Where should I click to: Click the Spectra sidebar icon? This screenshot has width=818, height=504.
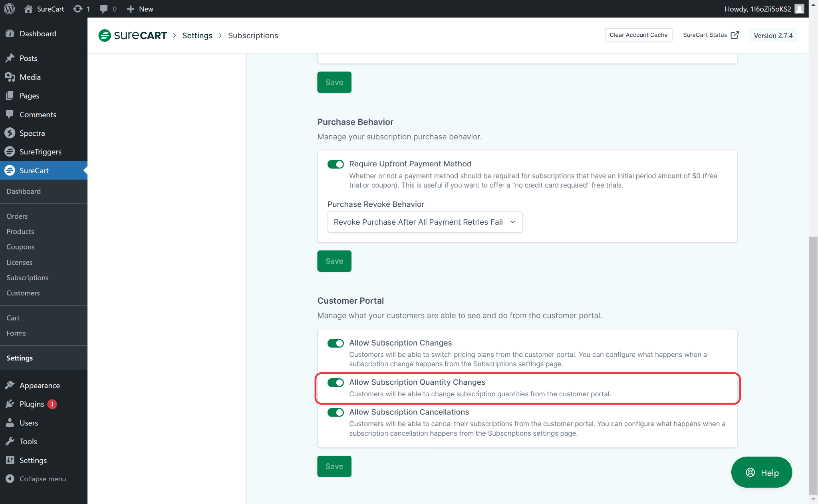pos(10,133)
